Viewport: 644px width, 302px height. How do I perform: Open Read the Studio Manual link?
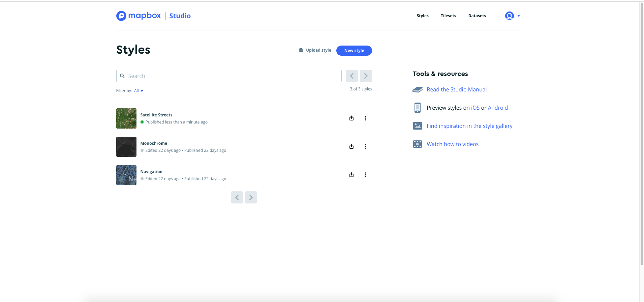[x=456, y=89]
